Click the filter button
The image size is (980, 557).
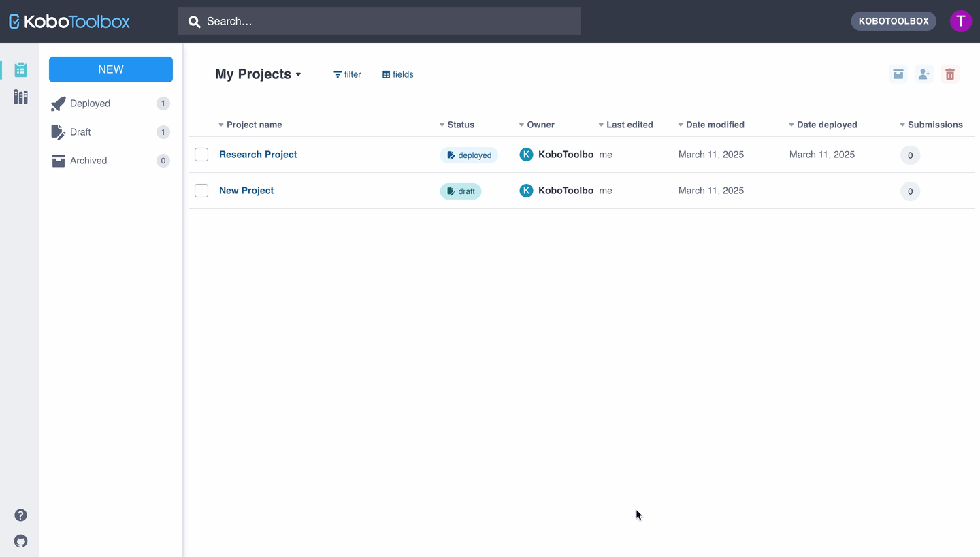347,74
